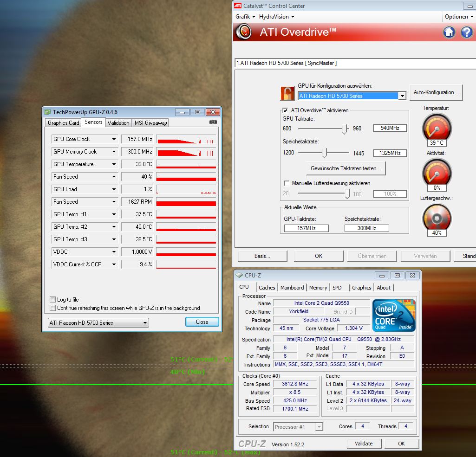Click the fan speed slider handle
476x457 pixels.
[347, 194]
